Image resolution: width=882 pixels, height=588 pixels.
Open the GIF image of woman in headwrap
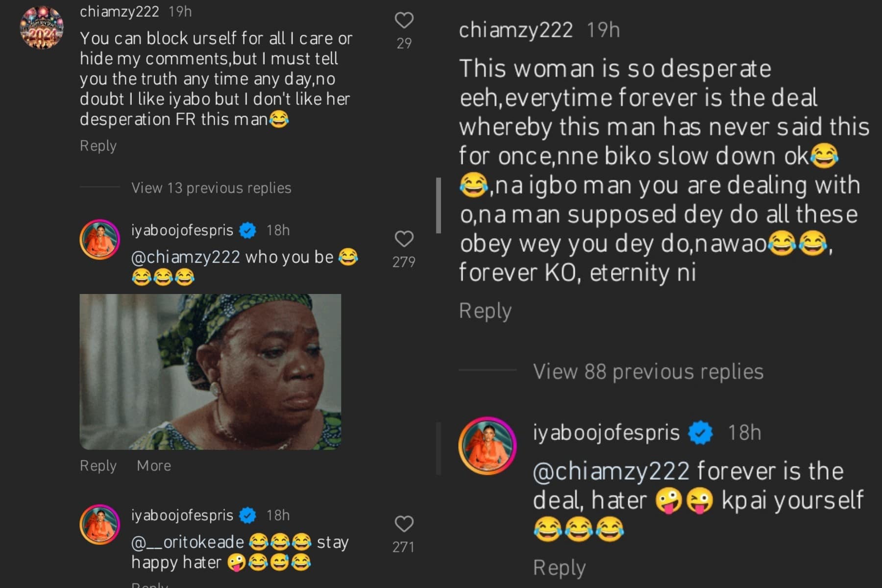(210, 372)
